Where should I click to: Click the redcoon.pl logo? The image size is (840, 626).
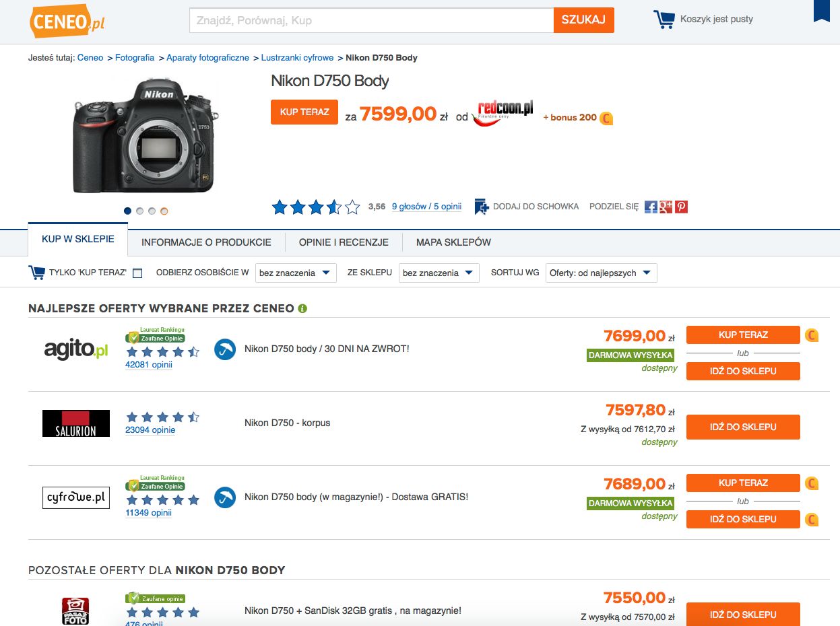[503, 112]
